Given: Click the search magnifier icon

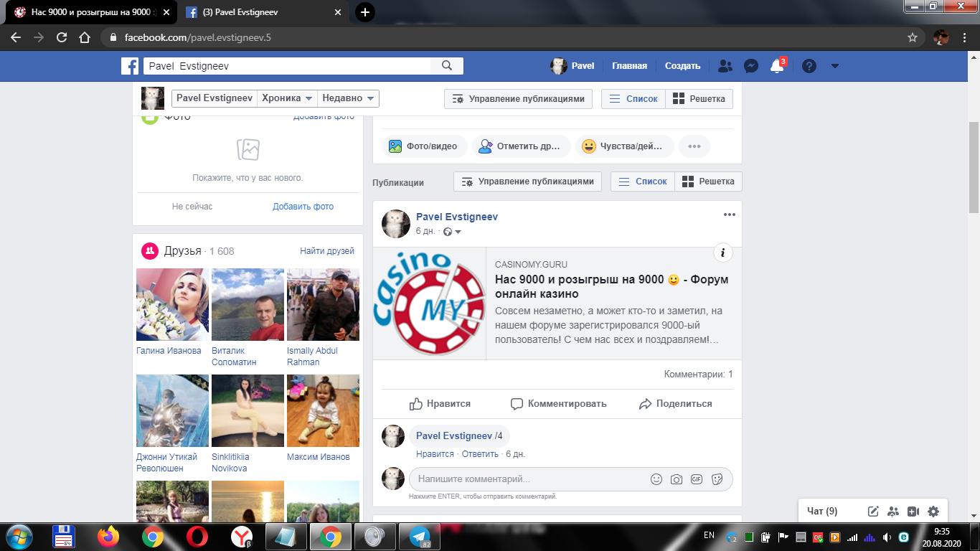Looking at the screenshot, I should pyautogui.click(x=447, y=66).
